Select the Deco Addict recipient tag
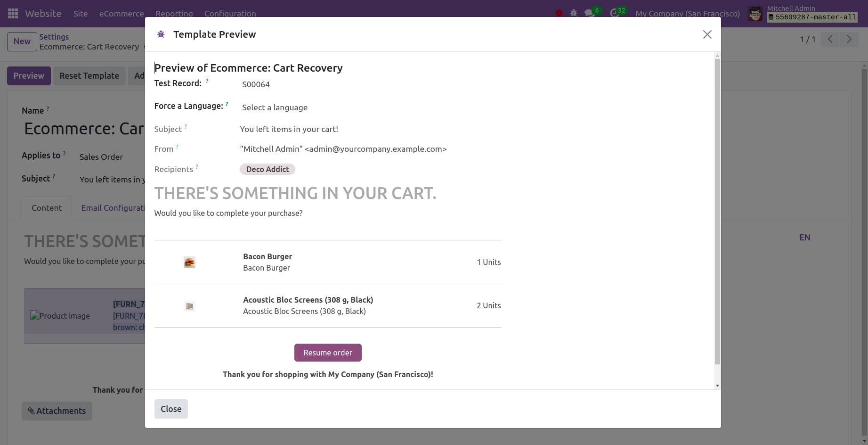 point(267,169)
